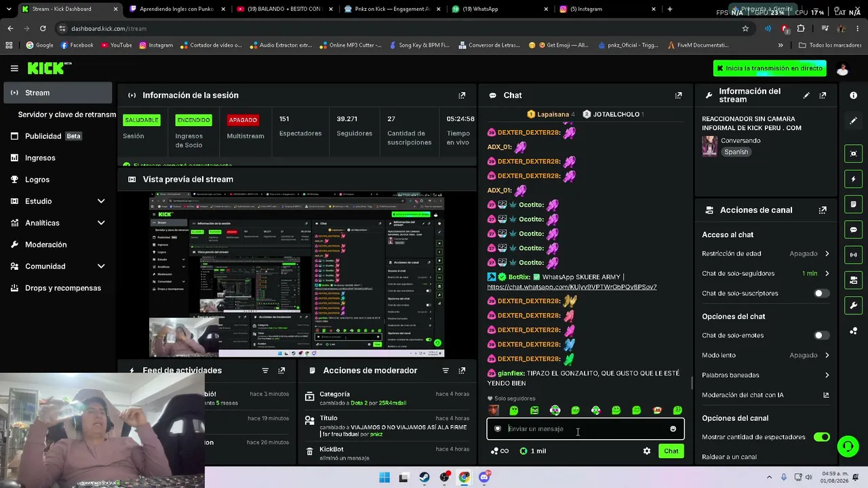868x488 pixels.
Task: Click the lightning bolt icon in right rail
Action: (x=853, y=179)
